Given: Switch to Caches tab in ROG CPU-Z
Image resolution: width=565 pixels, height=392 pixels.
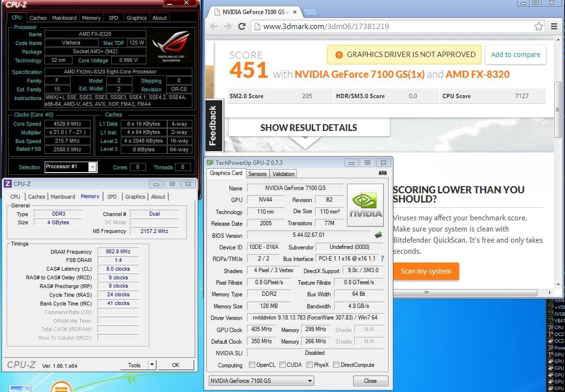Looking at the screenshot, I should point(38,18).
